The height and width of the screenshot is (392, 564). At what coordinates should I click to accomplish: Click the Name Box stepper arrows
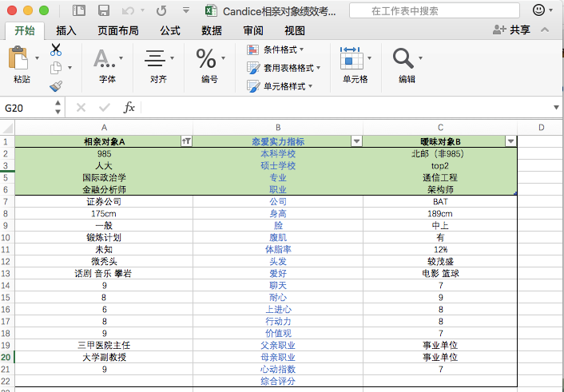pyautogui.click(x=58, y=107)
